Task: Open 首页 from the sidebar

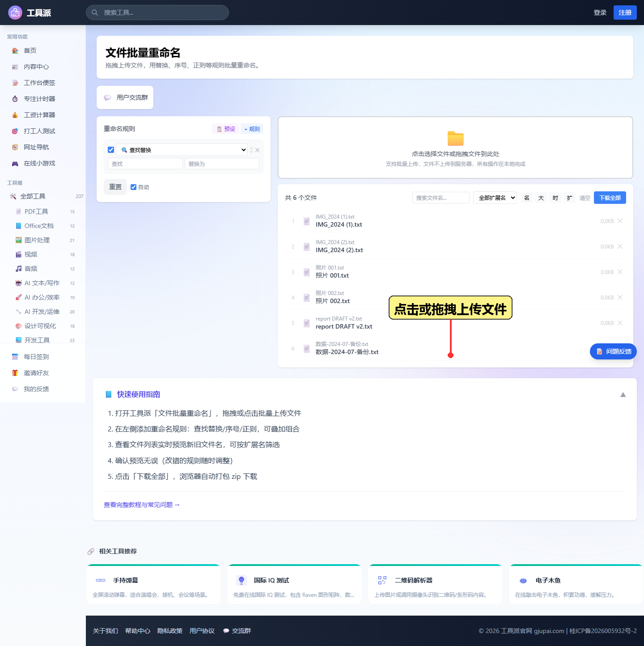Action: [42, 51]
